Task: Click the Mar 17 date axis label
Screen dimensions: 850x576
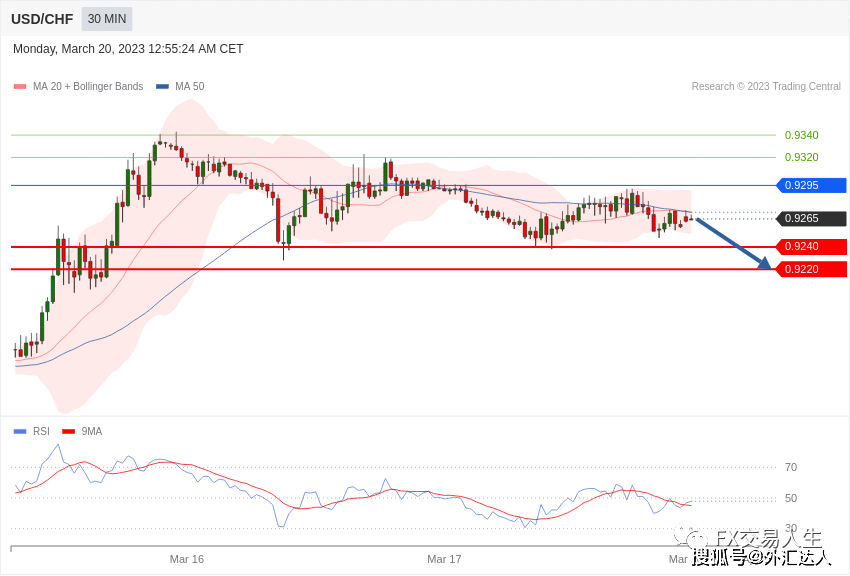Action: (x=444, y=559)
